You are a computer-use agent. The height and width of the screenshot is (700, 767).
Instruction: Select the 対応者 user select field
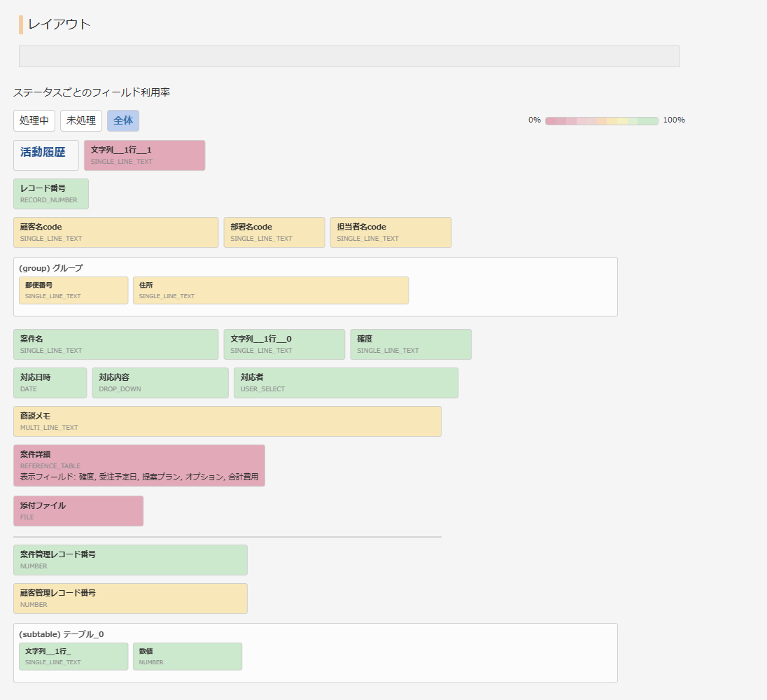tap(346, 382)
